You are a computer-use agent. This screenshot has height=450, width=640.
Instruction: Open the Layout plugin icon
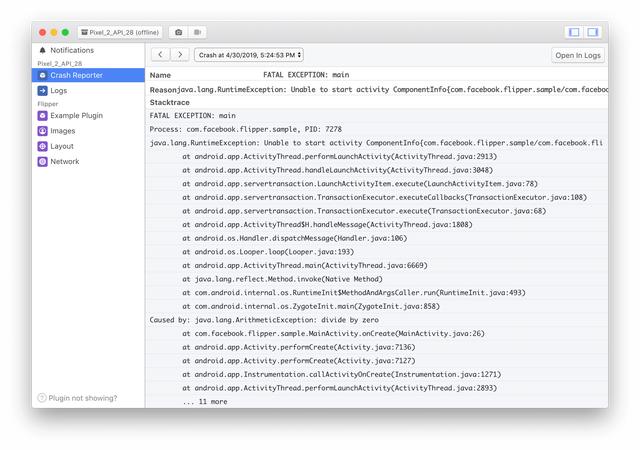(x=42, y=146)
